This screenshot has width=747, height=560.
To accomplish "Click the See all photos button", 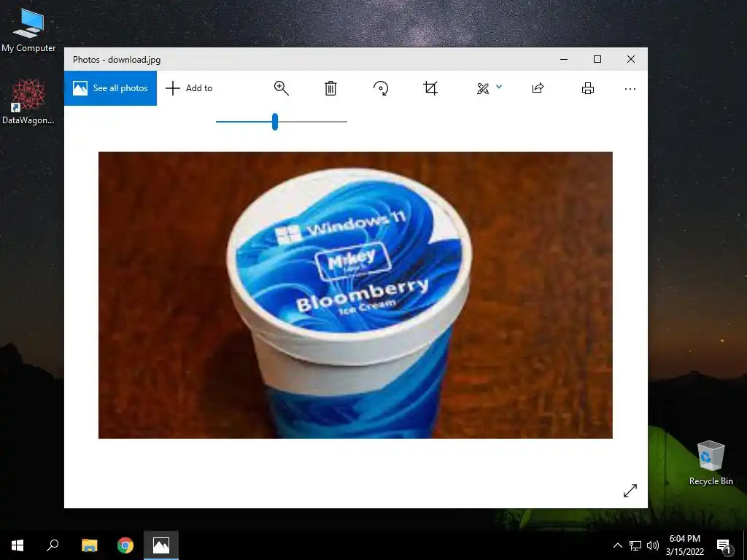I will [111, 88].
